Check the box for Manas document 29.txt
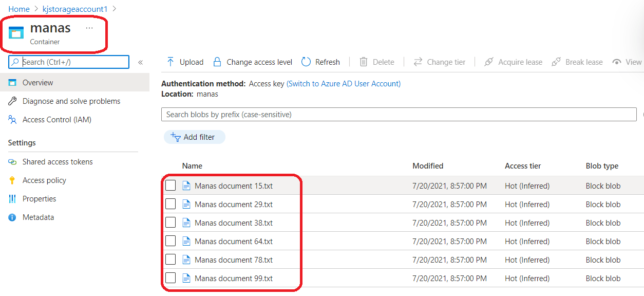 (x=171, y=204)
